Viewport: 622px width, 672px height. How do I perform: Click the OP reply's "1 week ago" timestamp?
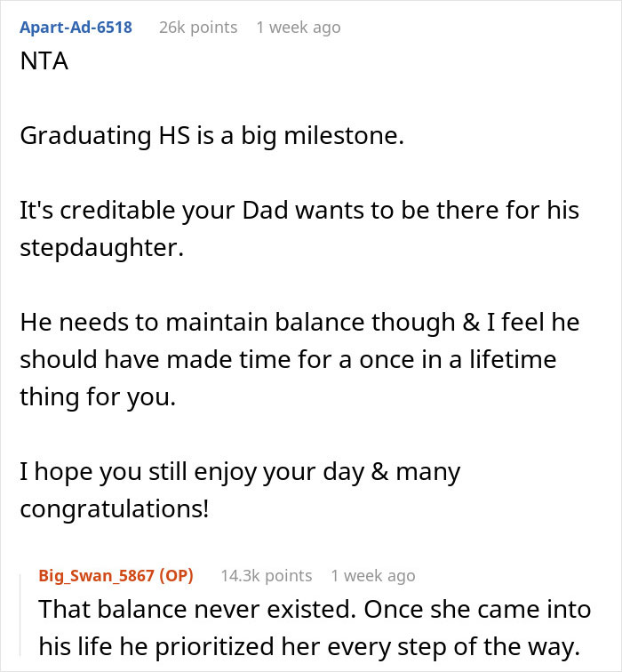[x=372, y=575]
